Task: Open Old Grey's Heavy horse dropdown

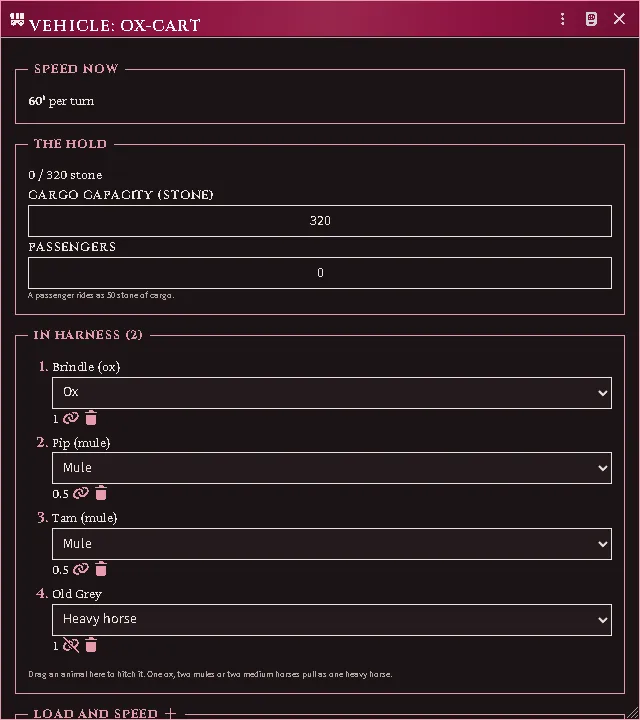Action: [331, 619]
